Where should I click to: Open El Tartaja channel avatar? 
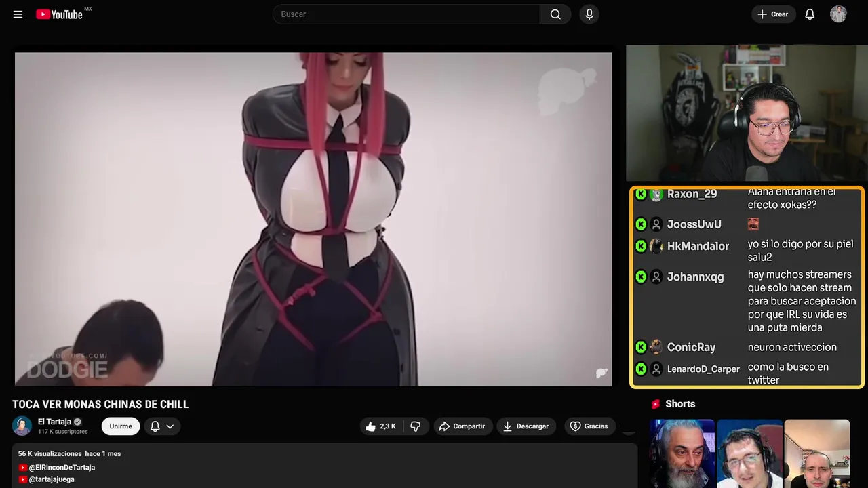click(22, 426)
